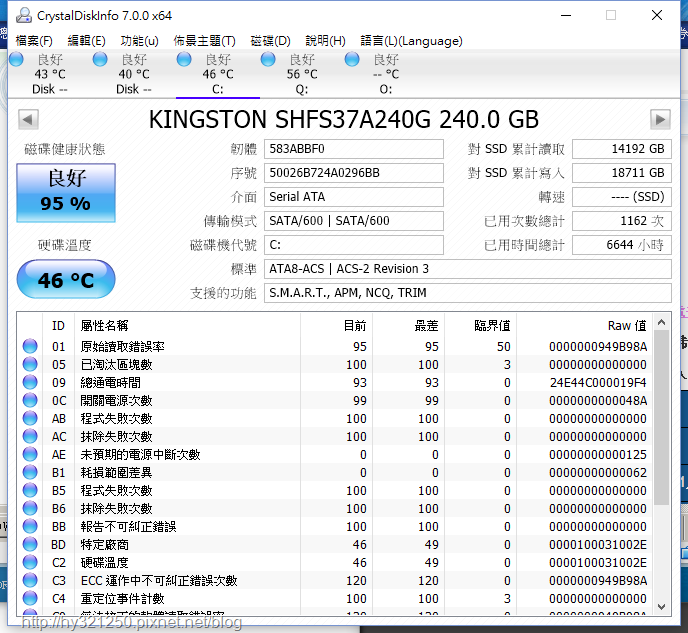Click the scrollbar down arrow in attribute list

pos(662,607)
